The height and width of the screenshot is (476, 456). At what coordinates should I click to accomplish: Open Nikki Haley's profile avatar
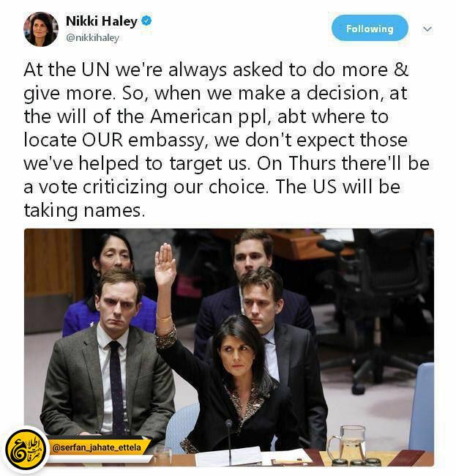click(41, 29)
